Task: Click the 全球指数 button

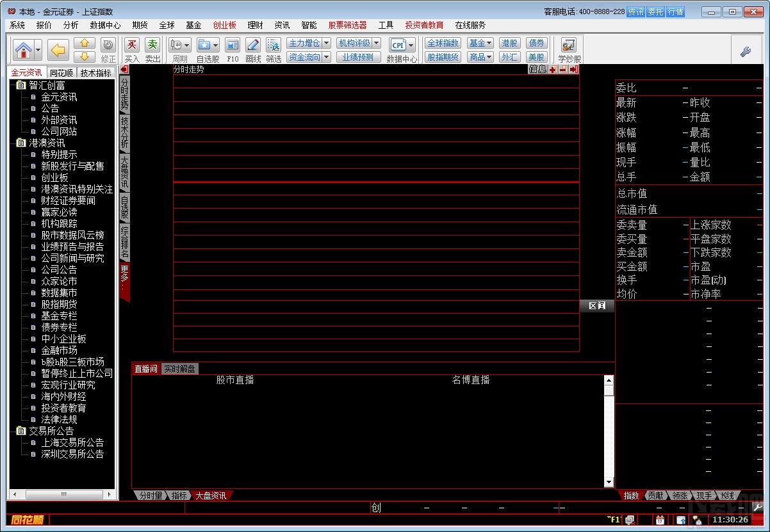Action: click(x=443, y=43)
